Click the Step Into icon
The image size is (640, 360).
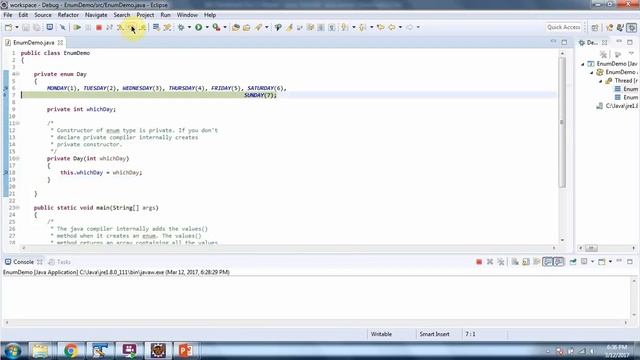click(120, 27)
